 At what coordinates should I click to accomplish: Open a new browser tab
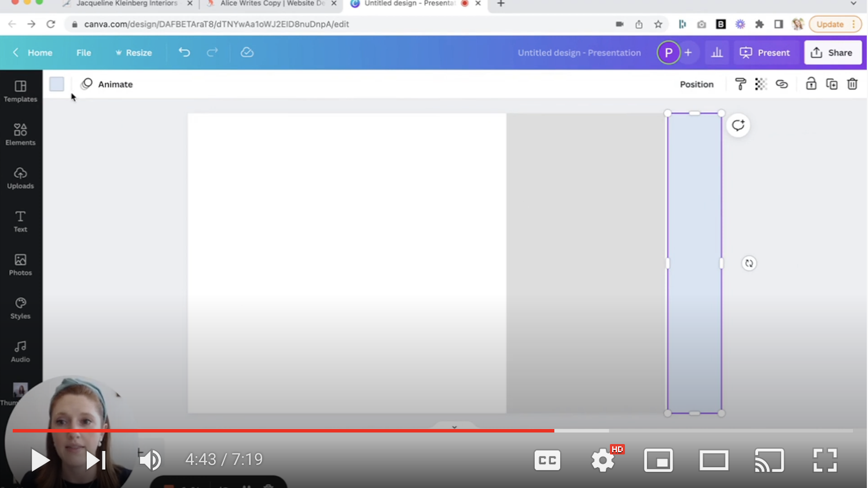[x=501, y=4]
